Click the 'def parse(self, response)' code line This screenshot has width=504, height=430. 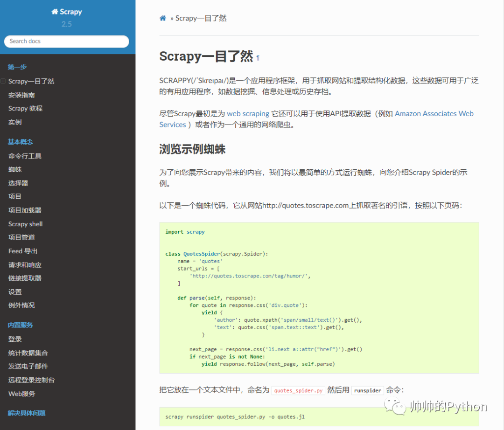click(x=217, y=298)
